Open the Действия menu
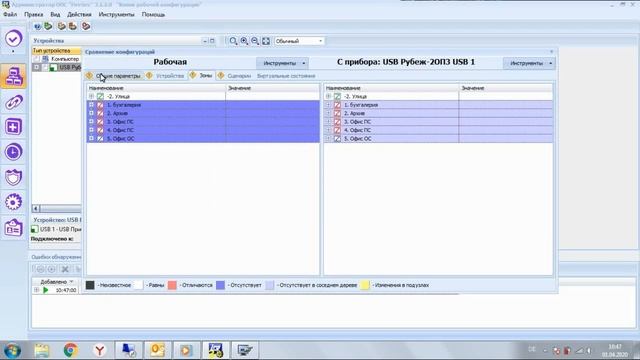The height and width of the screenshot is (360, 640). (x=79, y=14)
